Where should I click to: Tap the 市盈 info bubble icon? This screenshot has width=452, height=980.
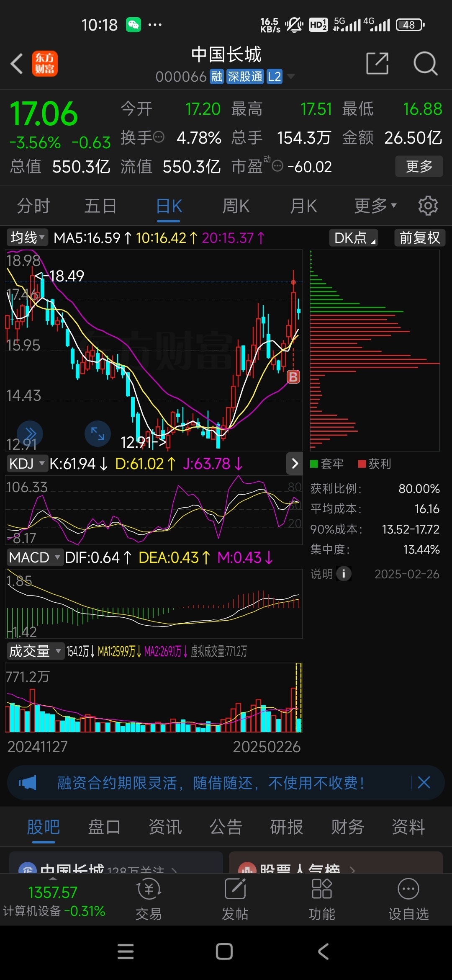[x=277, y=166]
